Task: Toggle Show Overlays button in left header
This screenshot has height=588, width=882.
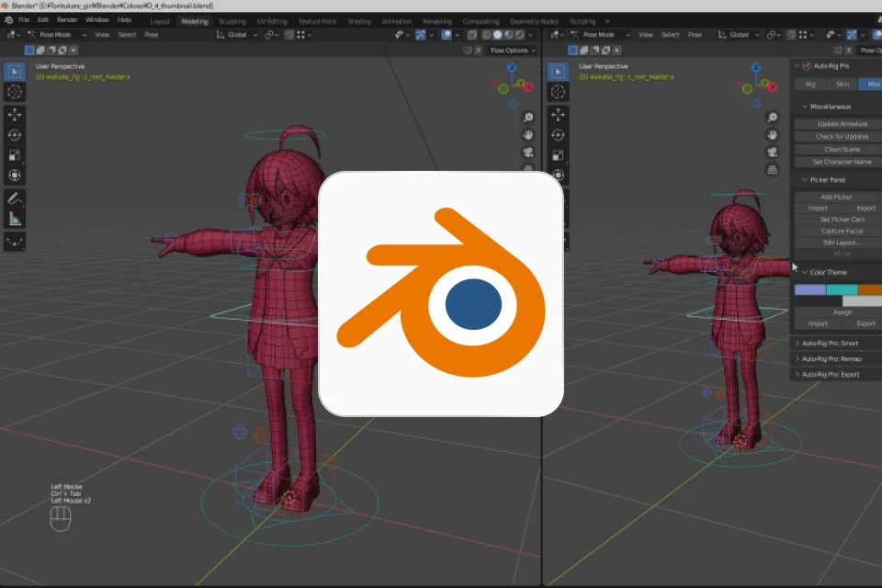Action: click(x=447, y=35)
